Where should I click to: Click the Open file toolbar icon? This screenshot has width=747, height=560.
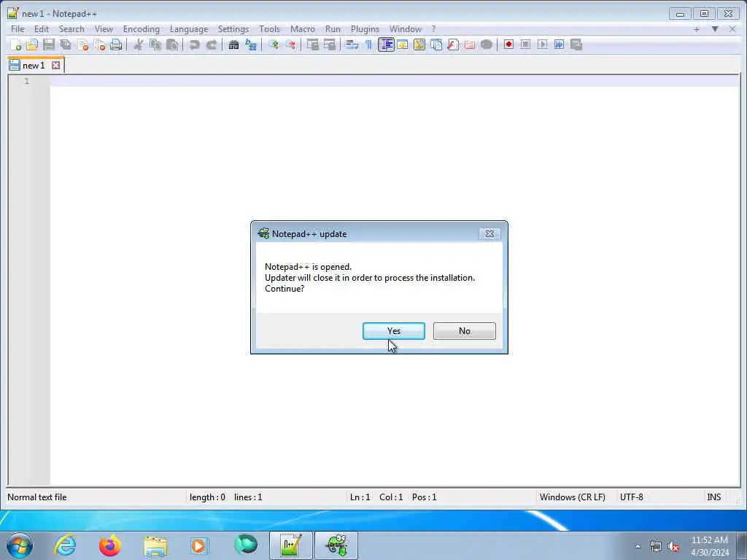click(x=32, y=44)
